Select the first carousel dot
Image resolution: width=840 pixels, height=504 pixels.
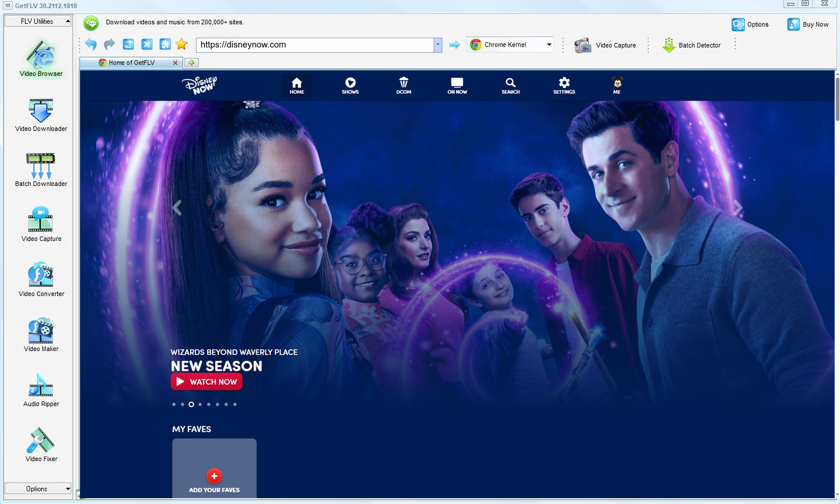tap(174, 404)
